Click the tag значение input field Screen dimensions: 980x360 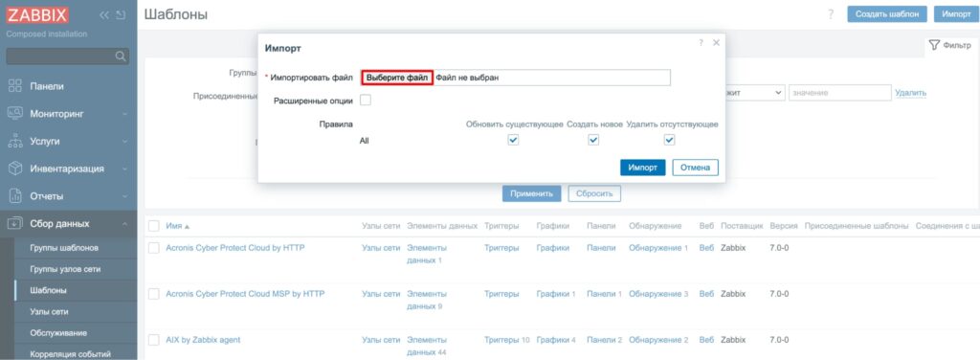(840, 93)
